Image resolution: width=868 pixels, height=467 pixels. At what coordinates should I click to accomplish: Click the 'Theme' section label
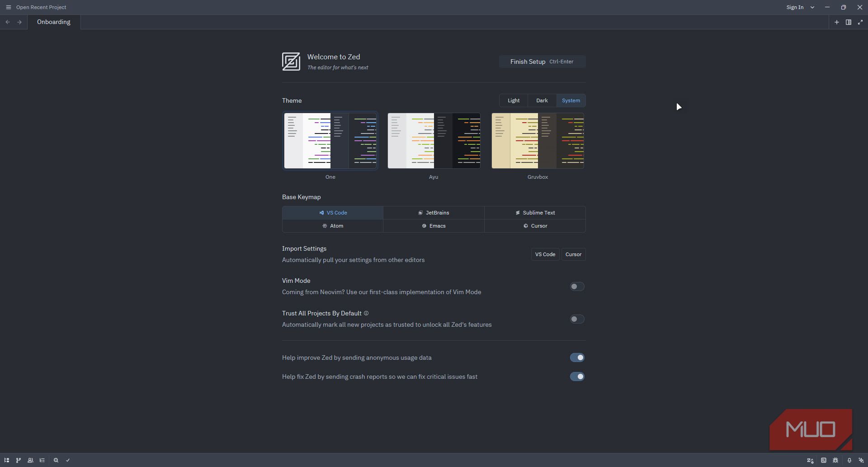[292, 100]
